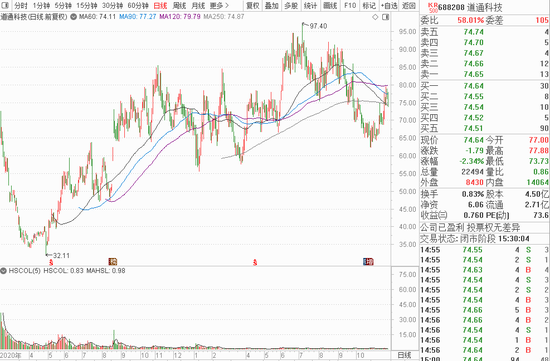Click the 买二 price 74.55
The image size is (550, 361).
pyautogui.click(x=474, y=96)
